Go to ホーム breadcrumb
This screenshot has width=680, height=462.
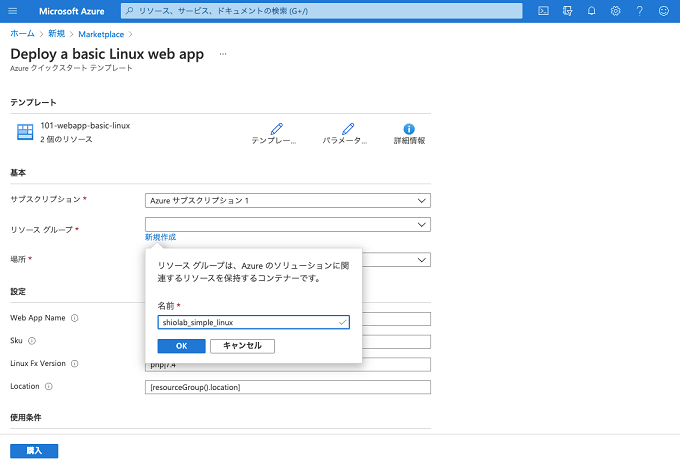click(x=22, y=34)
